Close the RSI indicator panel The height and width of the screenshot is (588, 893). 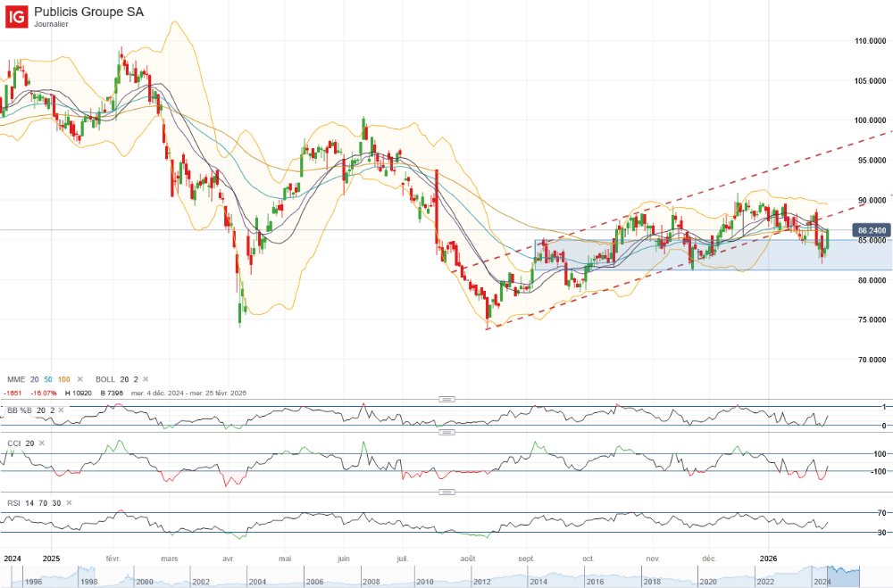pyautogui.click(x=68, y=504)
